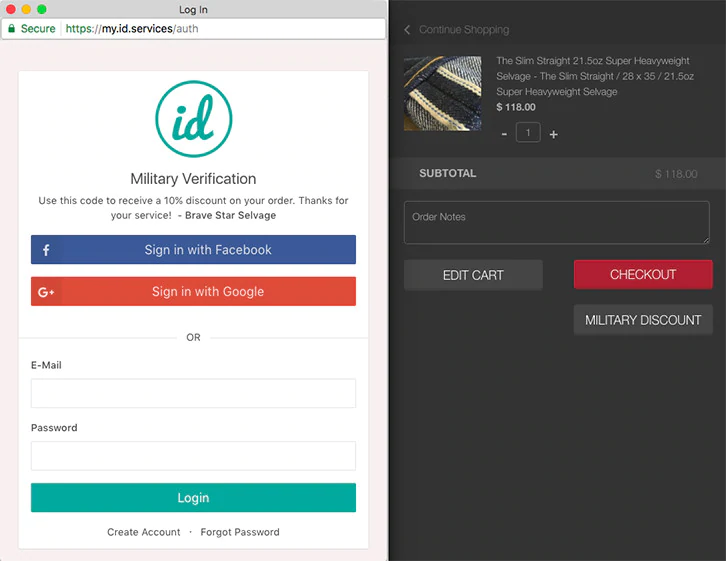This screenshot has width=726, height=561.
Task: Click the secure padlock icon in the address bar
Action: coord(12,28)
